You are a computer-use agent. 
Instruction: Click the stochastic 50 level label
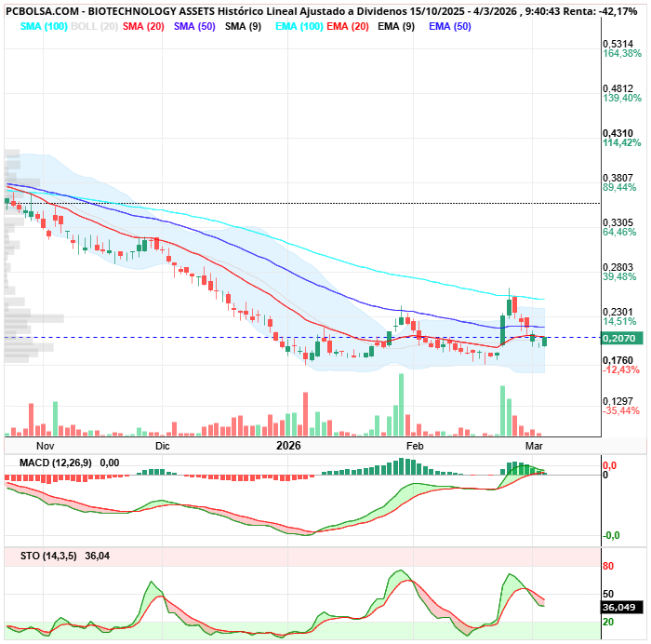[608, 594]
